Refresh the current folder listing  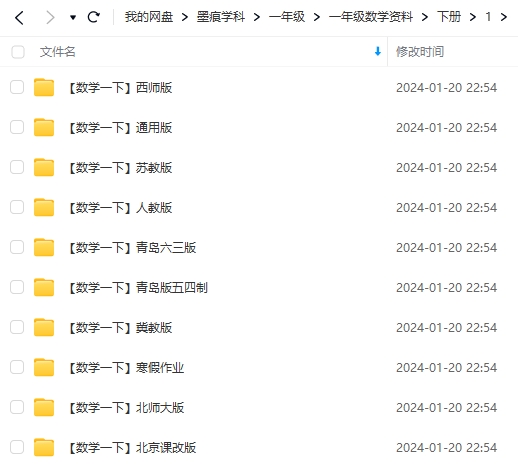(x=93, y=17)
